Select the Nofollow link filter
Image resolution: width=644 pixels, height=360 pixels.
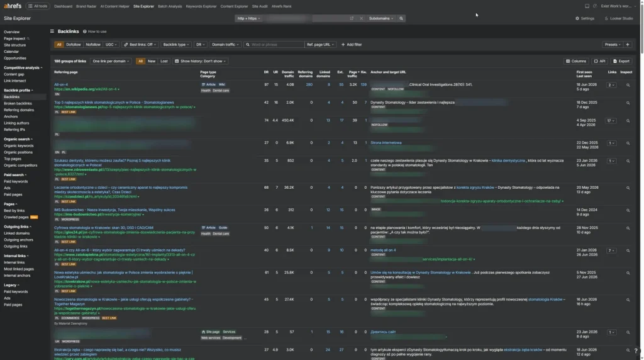[x=93, y=45]
